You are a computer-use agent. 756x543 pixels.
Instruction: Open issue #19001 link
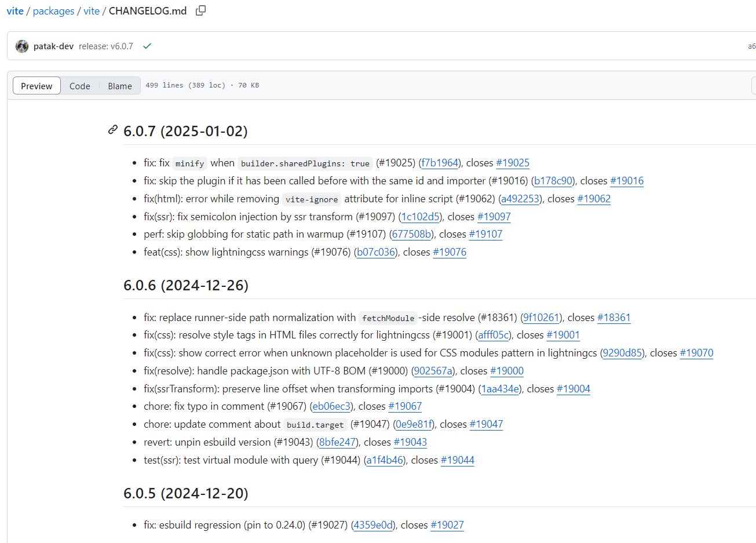coord(563,335)
